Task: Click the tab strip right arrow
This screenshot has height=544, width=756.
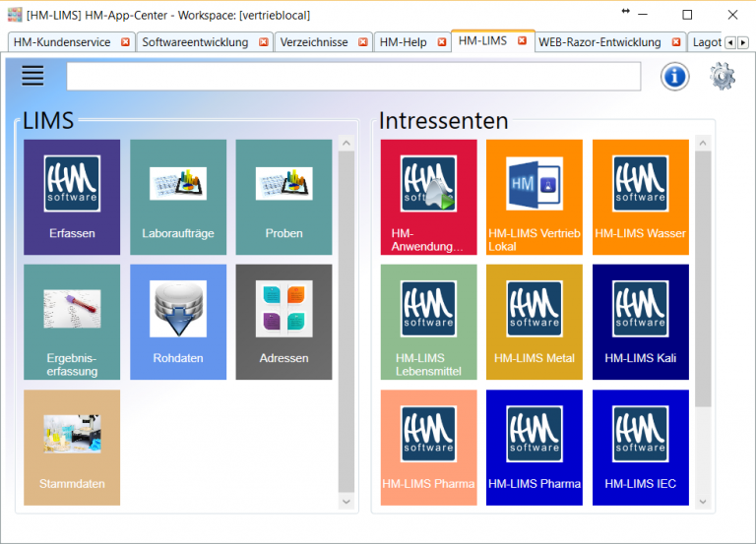Action: point(743,43)
